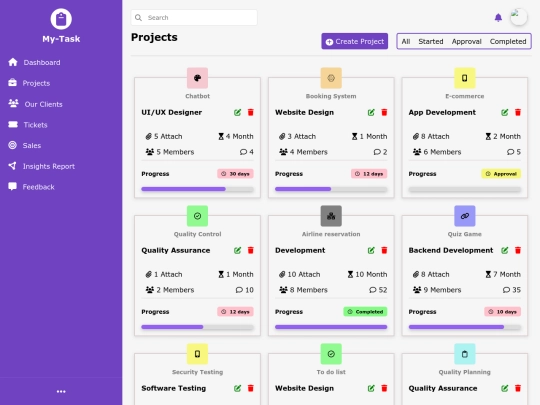Viewport: 540px width, 405px height.
Task: Click the 10 days badge on Backend Development
Action: click(502, 312)
